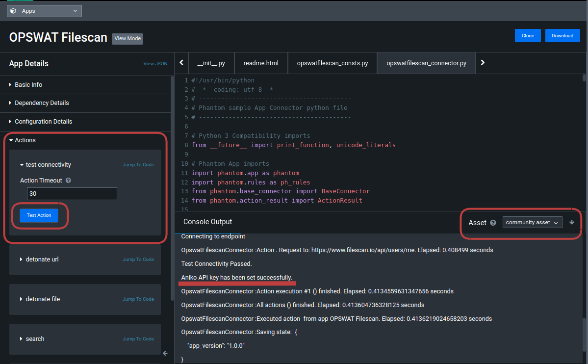This screenshot has height=364, width=588.
Task: Click the Clone button
Action: pos(528,36)
